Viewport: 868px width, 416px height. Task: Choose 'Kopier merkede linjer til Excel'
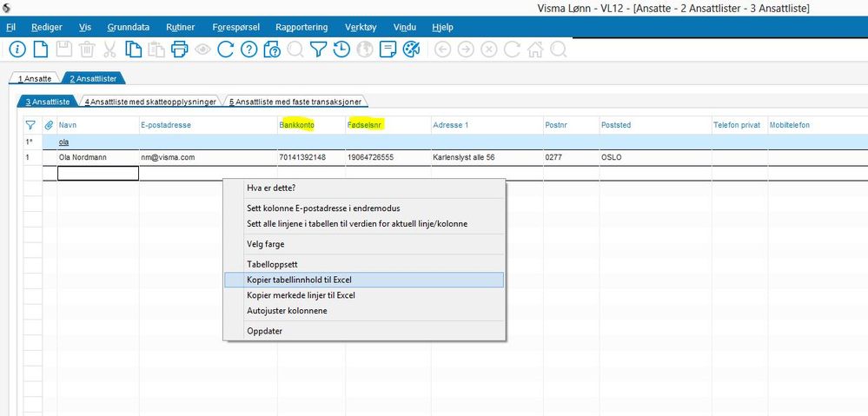tap(364, 295)
